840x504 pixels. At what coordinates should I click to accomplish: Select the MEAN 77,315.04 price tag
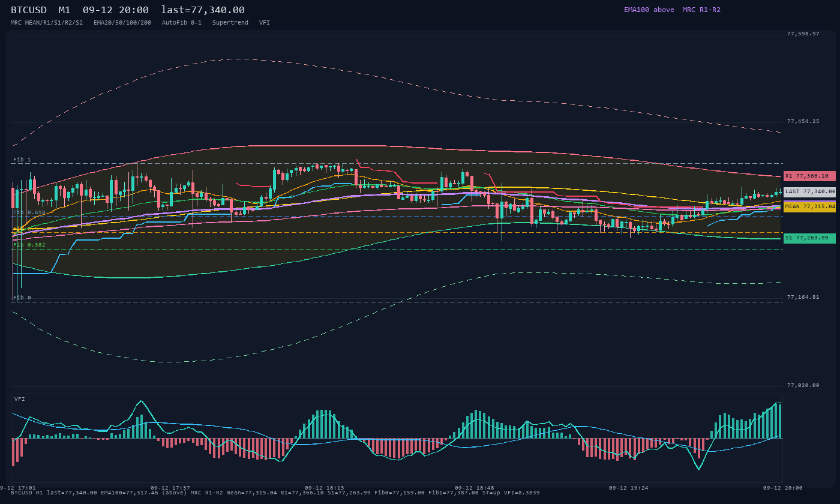[809, 206]
